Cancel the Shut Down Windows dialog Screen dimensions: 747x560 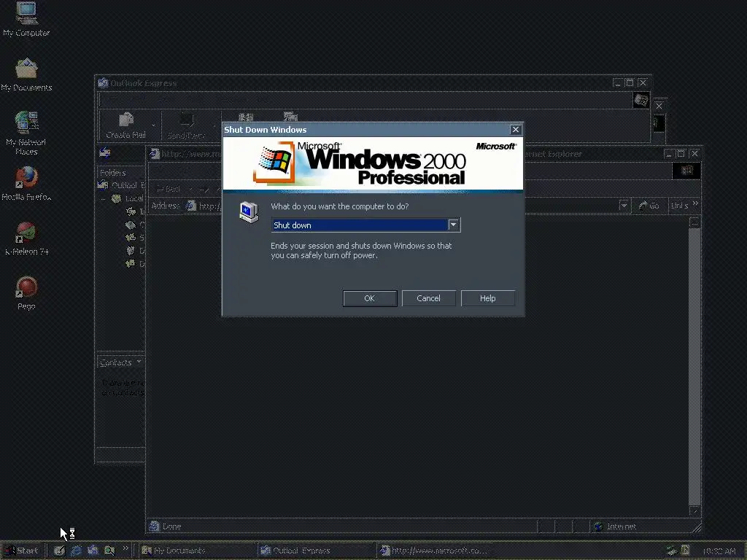pyautogui.click(x=428, y=298)
